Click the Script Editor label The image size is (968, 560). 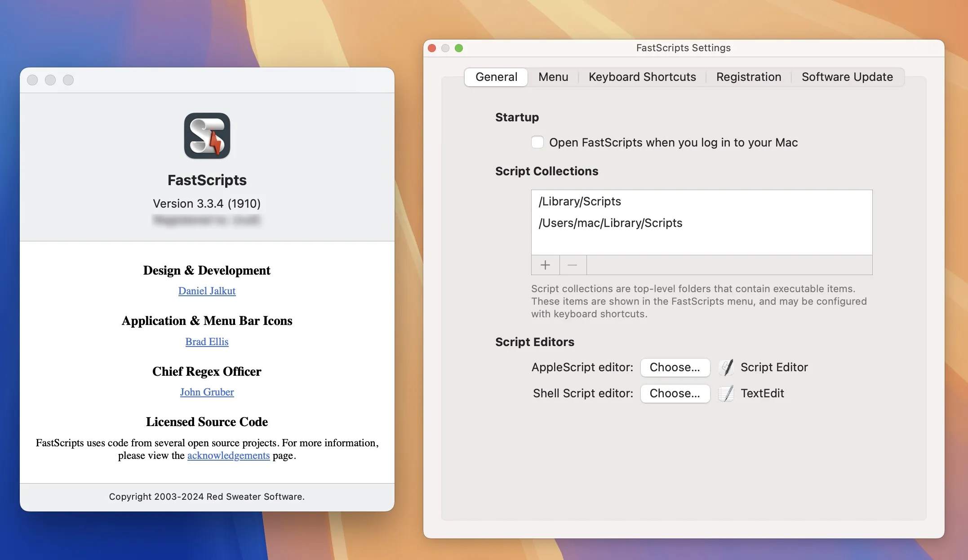774,368
